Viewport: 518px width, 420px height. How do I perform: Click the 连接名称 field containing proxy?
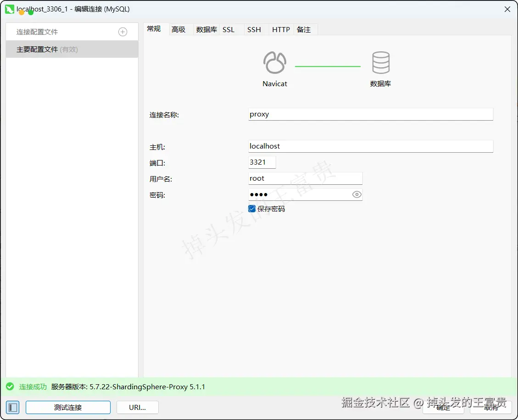coord(371,114)
